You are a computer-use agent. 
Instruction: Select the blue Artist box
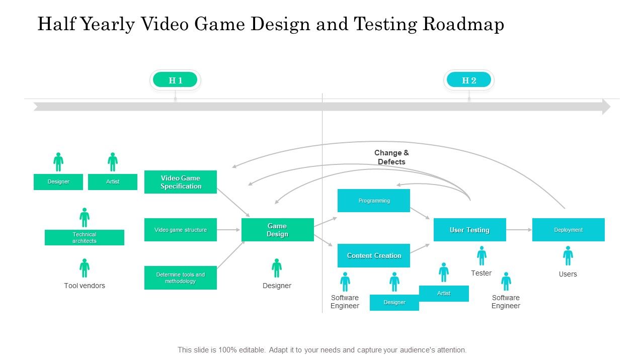click(444, 294)
